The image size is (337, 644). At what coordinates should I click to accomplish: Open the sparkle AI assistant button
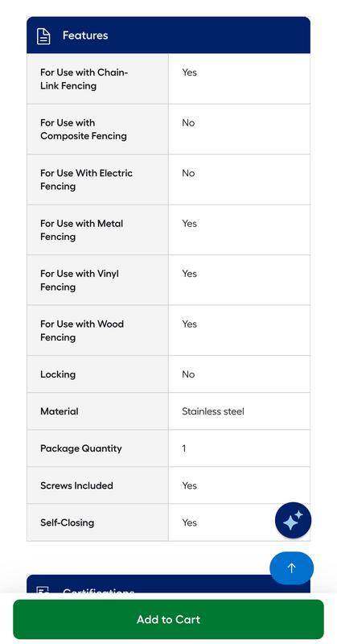point(293,520)
